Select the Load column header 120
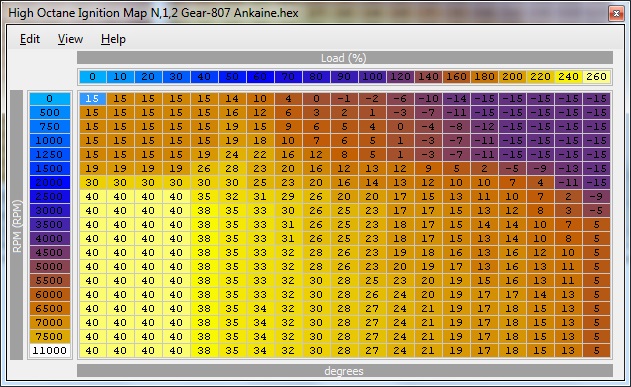The width and height of the screenshot is (631, 387). click(400, 76)
